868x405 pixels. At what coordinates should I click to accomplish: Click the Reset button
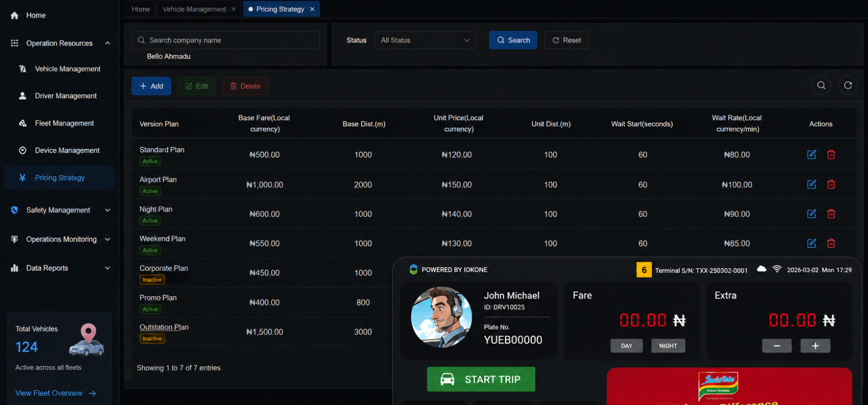tap(567, 40)
